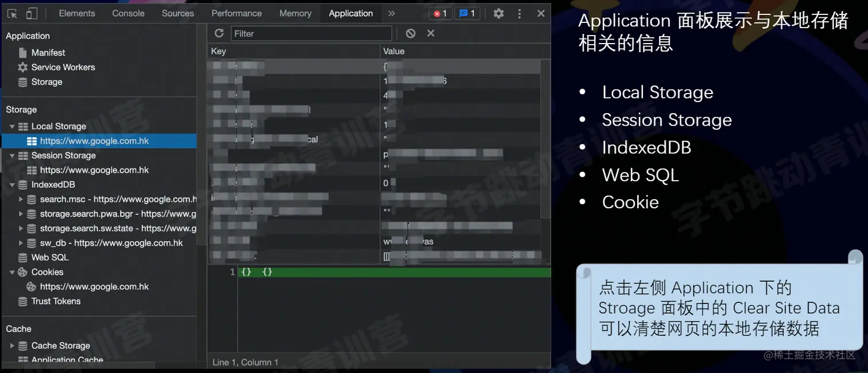Select the storage row whose value starts '[['
This screenshot has height=373, width=868.
tap(374, 256)
